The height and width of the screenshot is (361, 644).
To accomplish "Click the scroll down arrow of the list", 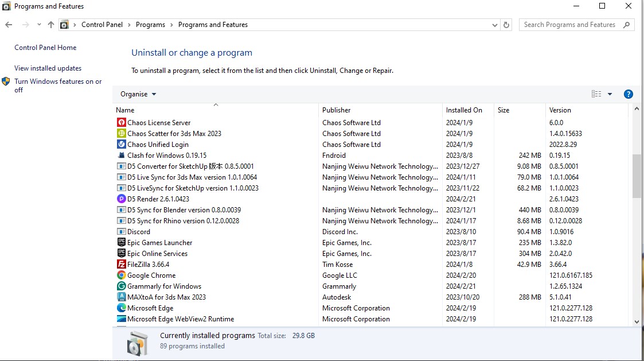I will point(636,322).
